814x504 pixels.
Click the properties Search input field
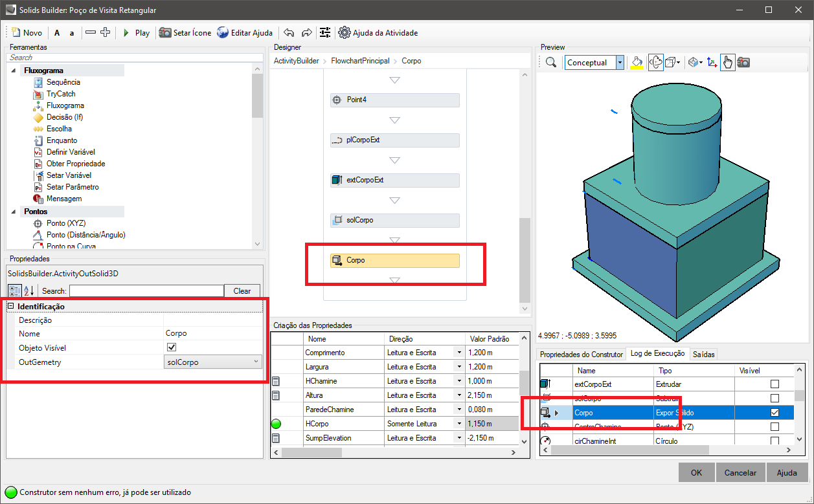[146, 291]
